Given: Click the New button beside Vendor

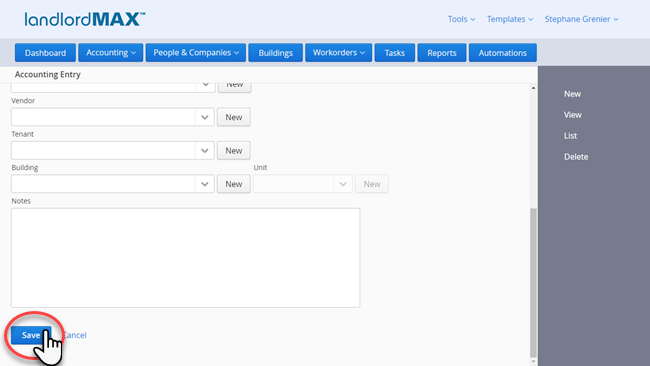Looking at the screenshot, I should pyautogui.click(x=234, y=117).
